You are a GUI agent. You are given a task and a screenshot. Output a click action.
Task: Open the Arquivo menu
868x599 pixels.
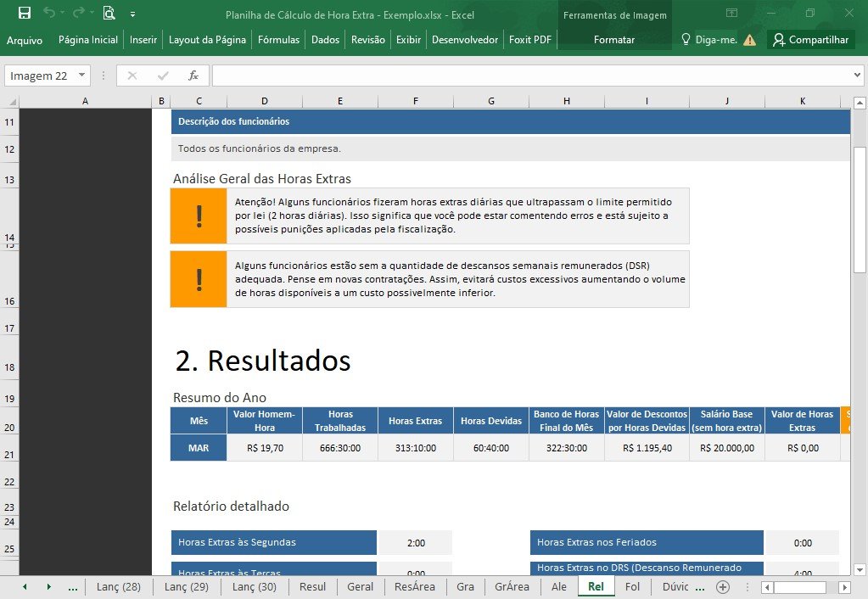[x=25, y=40]
